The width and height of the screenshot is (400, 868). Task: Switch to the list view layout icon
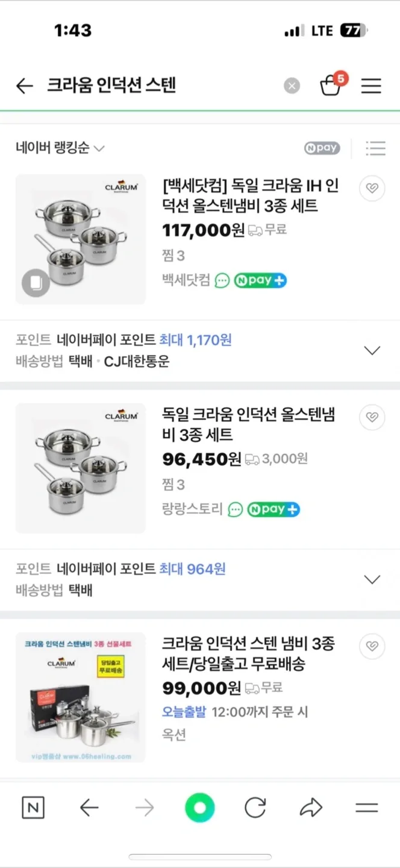pos(375,148)
